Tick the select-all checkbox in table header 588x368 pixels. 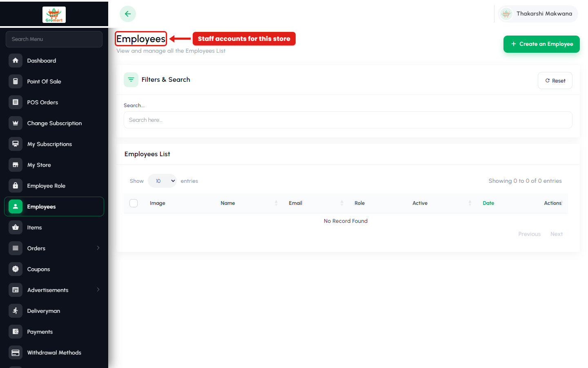(134, 203)
